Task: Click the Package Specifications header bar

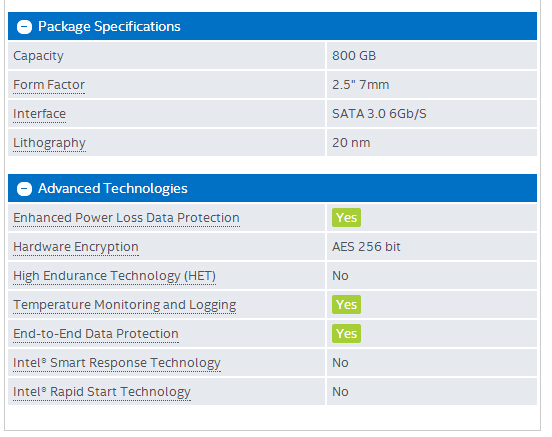Action: pos(272,26)
